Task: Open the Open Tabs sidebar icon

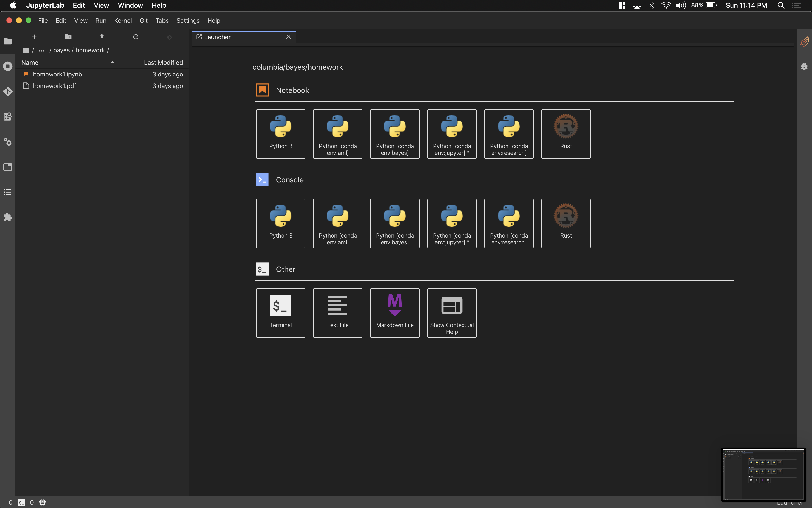Action: click(8, 167)
